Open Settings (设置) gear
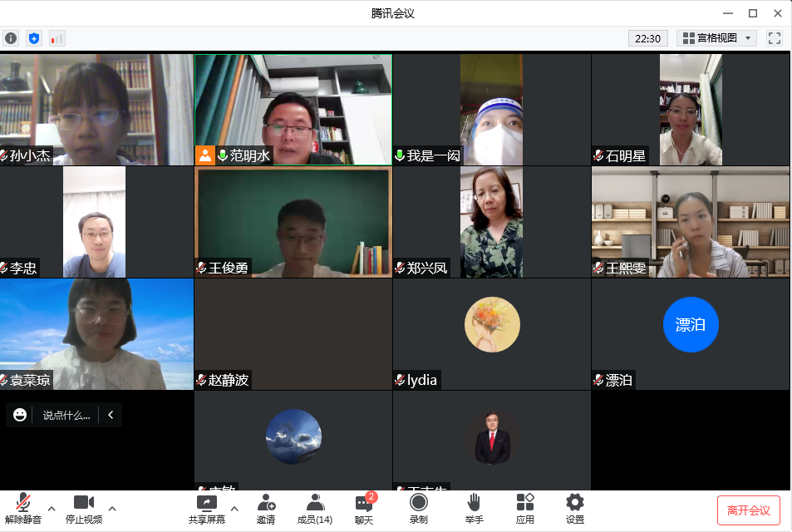 (574, 508)
